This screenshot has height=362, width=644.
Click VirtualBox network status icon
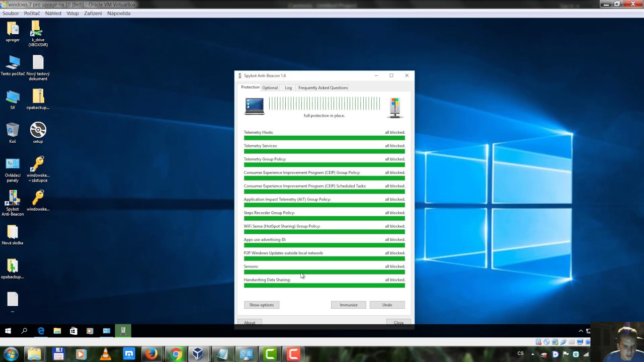coord(554,342)
